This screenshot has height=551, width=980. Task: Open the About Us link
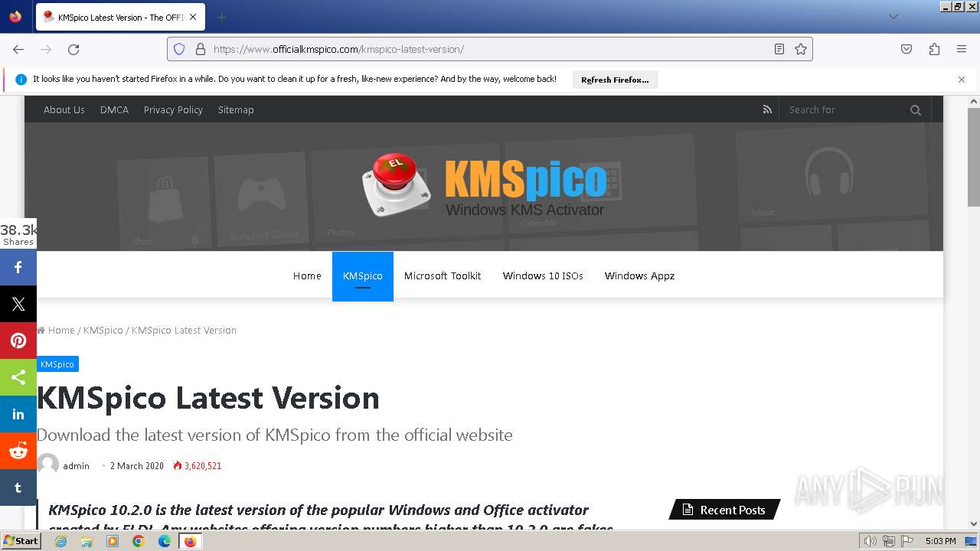coord(64,109)
